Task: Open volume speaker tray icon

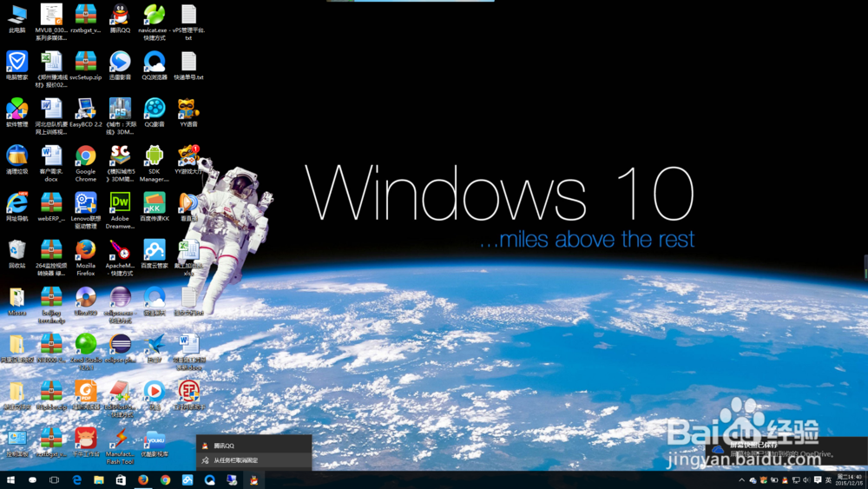Action: pos(806,480)
